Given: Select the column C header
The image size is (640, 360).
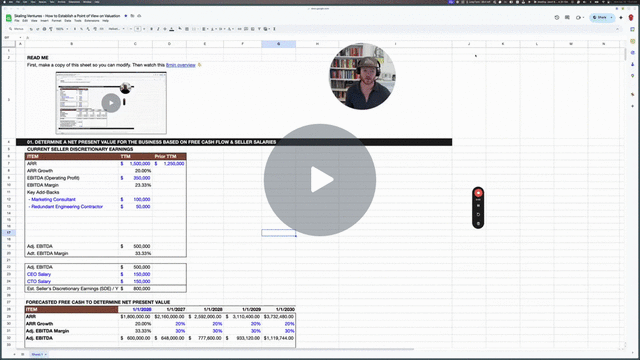Looking at the screenshot, I should coord(135,44).
